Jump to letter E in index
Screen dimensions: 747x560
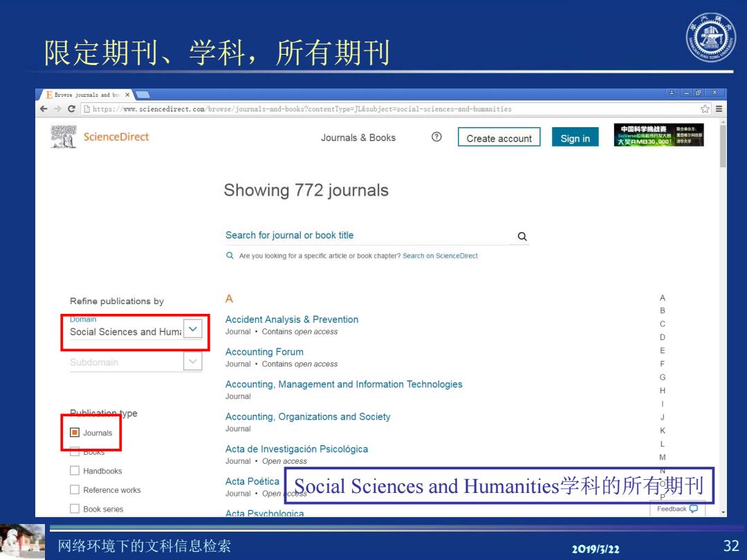click(x=662, y=351)
